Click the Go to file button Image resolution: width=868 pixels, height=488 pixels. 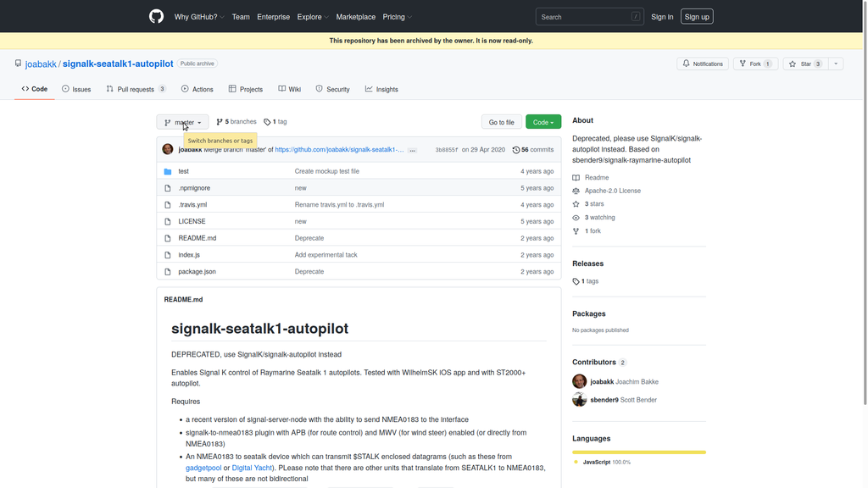point(502,122)
